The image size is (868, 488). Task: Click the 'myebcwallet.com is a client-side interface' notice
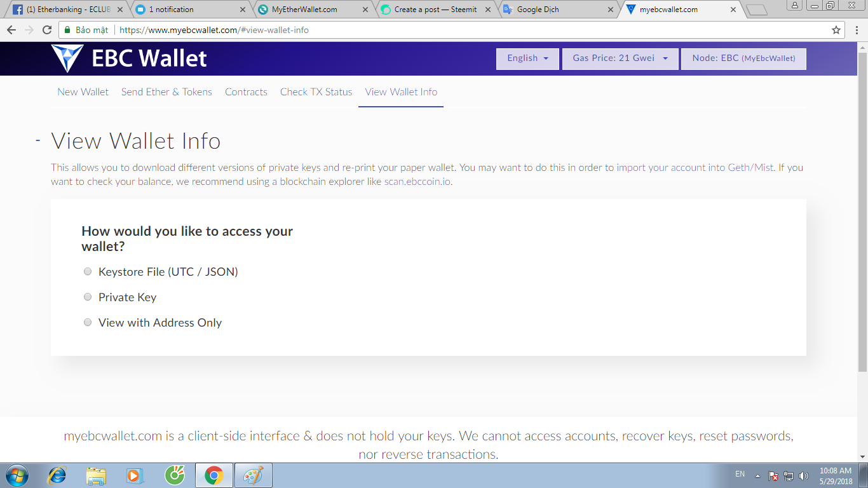[x=428, y=445]
